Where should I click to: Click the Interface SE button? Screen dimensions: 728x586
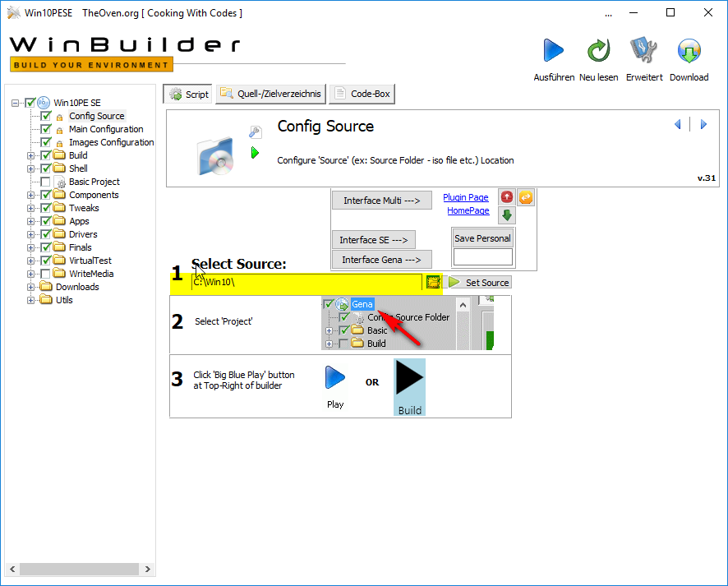point(373,240)
